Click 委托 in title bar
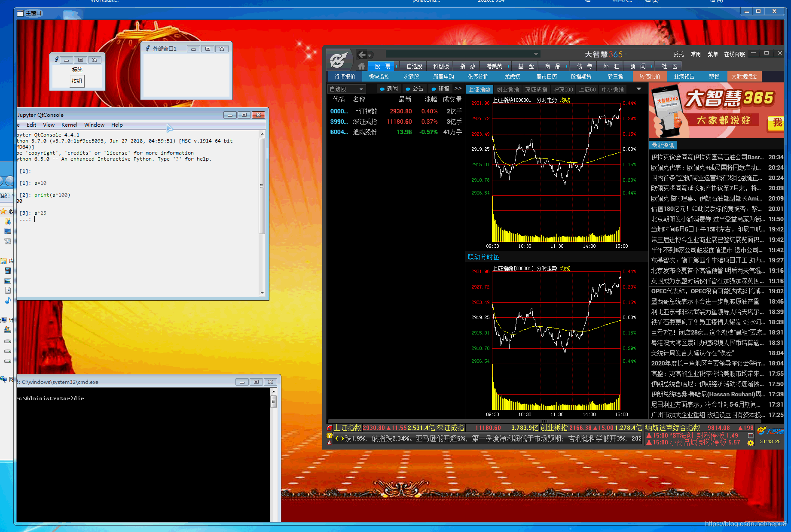Image resolution: width=791 pixels, height=532 pixels. (x=678, y=54)
